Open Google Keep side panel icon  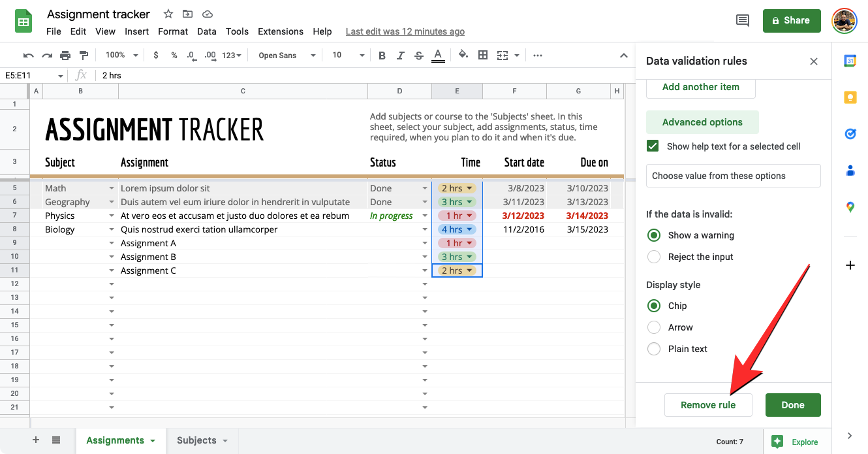tap(850, 98)
